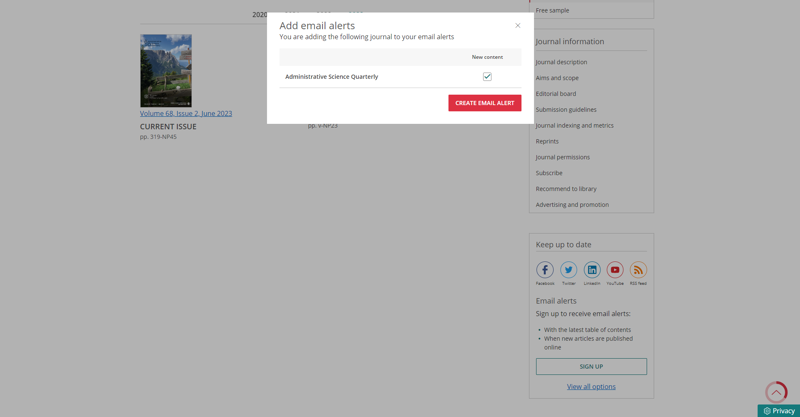Image resolution: width=800 pixels, height=417 pixels.
Task: Click the journal issue cover thumbnail
Action: (x=166, y=71)
